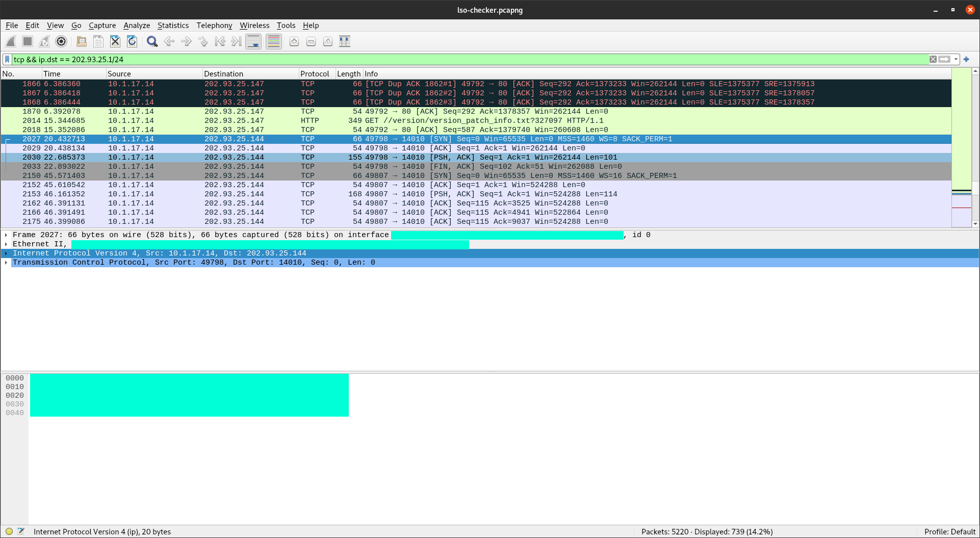980x538 pixels.
Task: Restart the current capture
Action: tap(44, 42)
